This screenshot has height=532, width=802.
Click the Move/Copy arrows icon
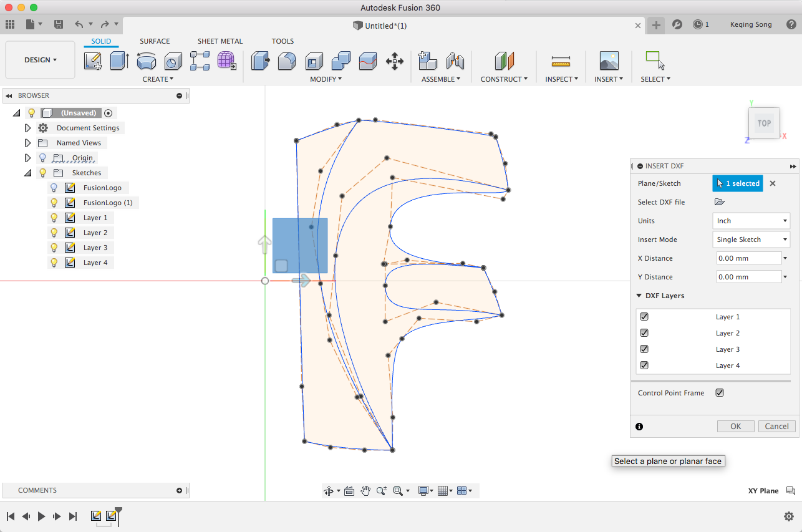(x=395, y=61)
